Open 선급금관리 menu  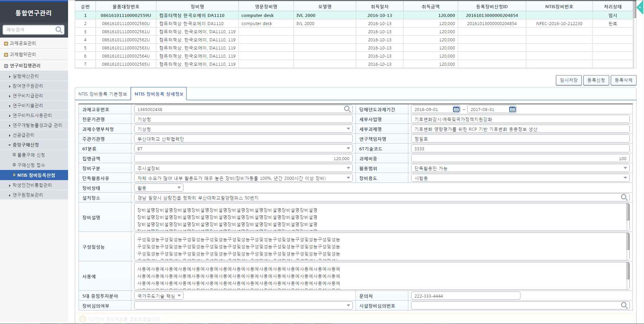click(23, 135)
